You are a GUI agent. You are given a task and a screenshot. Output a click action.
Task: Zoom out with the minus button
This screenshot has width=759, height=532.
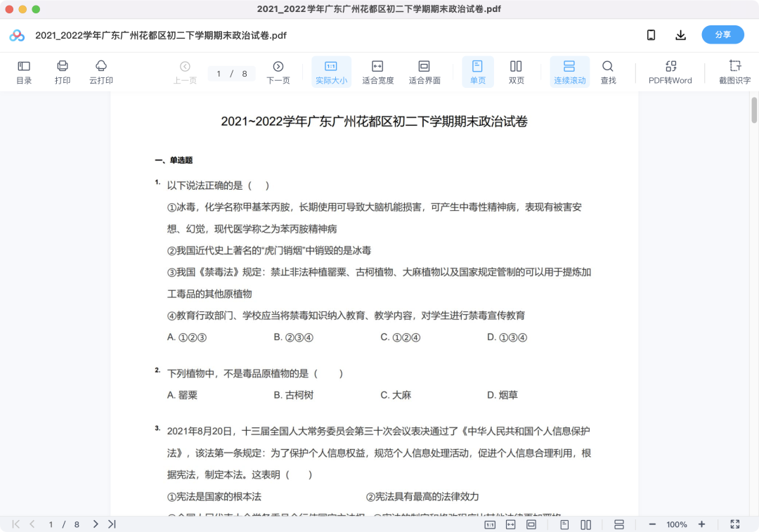[652, 524]
